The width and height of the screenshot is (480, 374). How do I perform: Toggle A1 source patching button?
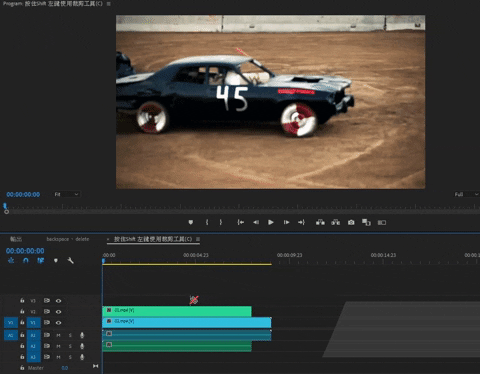pos(11,335)
